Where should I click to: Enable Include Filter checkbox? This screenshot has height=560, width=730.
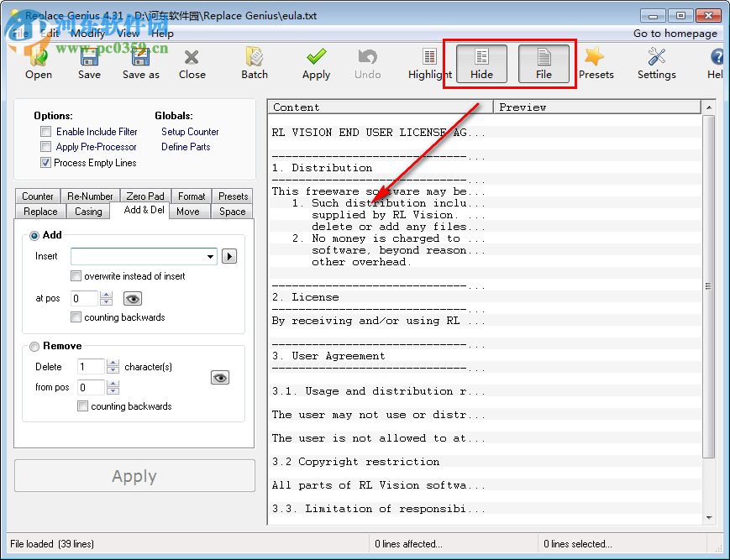coord(46,132)
